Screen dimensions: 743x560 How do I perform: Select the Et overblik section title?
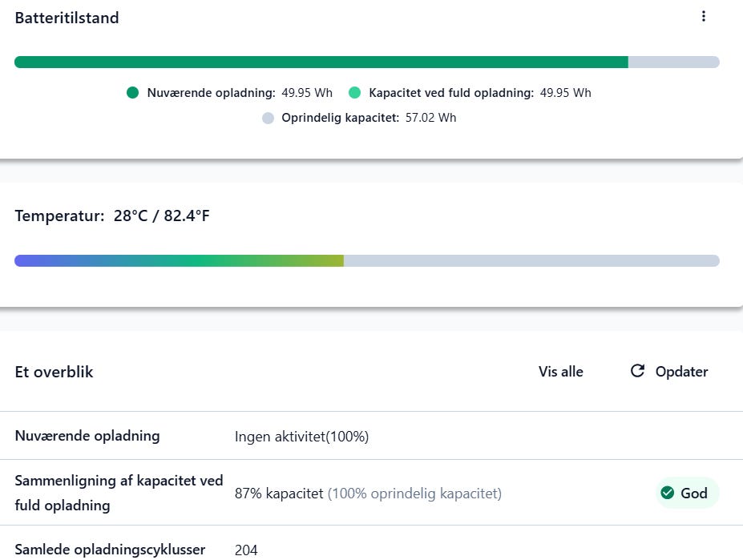[55, 372]
